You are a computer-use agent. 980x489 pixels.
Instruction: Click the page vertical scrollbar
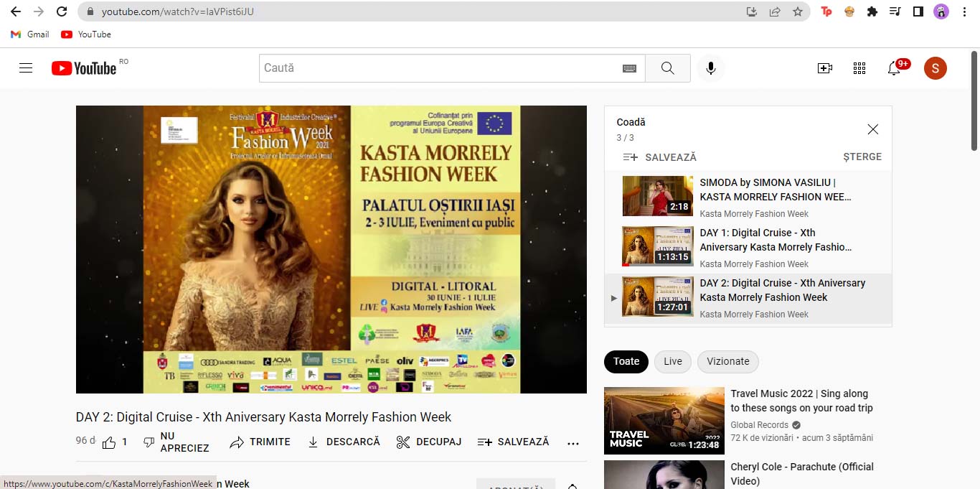974,101
